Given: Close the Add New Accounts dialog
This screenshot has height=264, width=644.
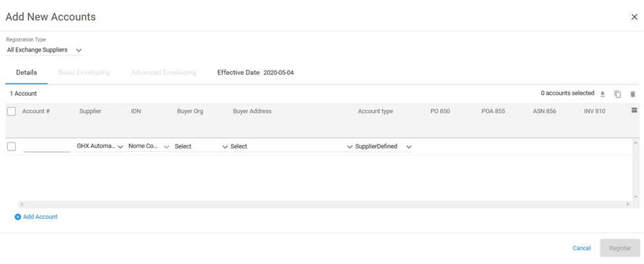Looking at the screenshot, I should pos(634,17).
